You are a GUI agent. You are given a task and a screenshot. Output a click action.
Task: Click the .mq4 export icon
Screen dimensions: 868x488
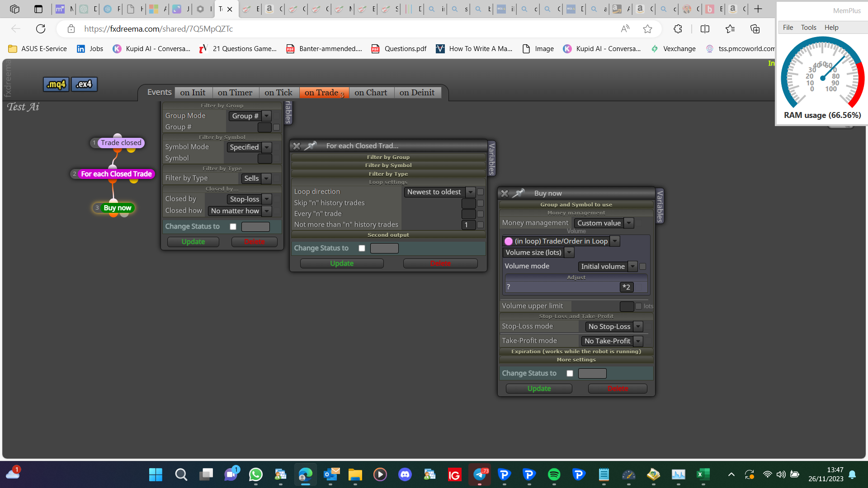56,84
